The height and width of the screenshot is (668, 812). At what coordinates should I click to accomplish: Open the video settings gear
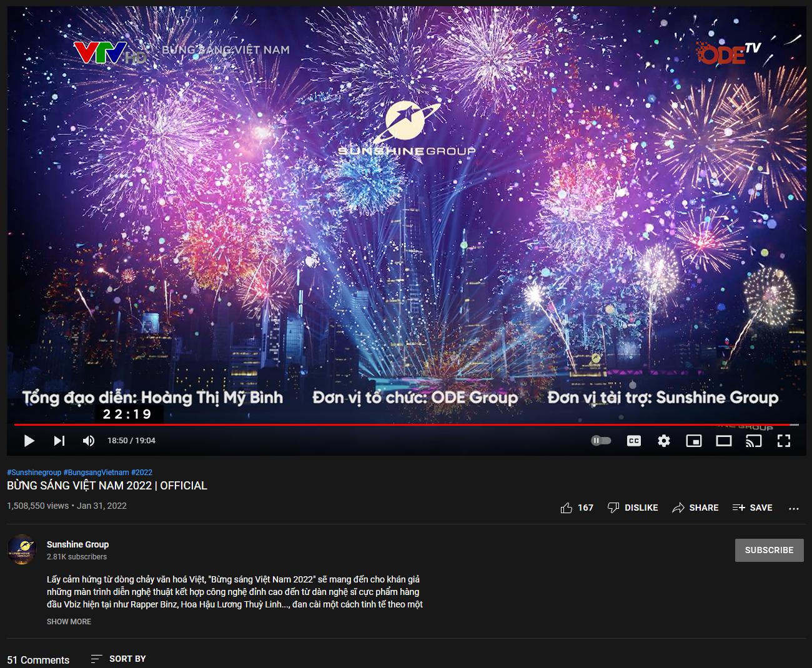click(x=664, y=441)
